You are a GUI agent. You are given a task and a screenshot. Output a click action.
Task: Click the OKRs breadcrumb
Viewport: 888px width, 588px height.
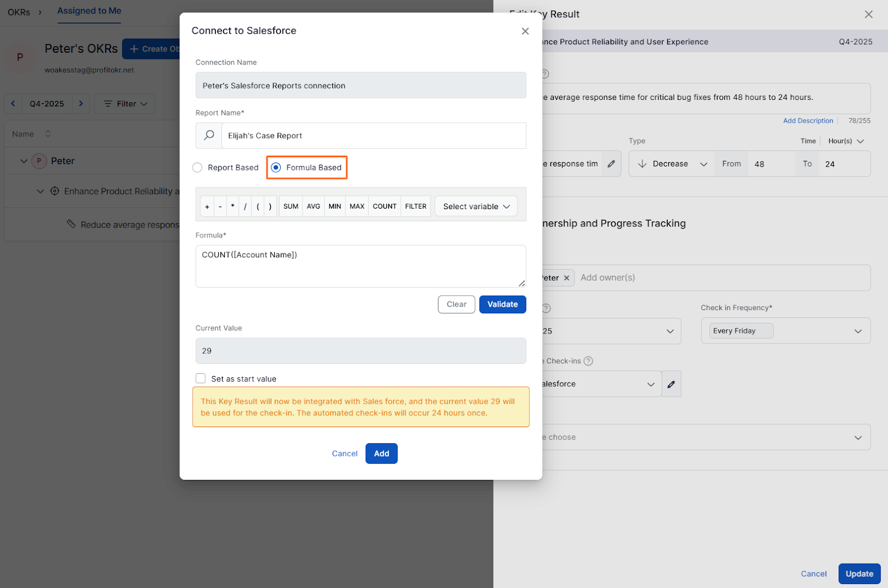point(19,12)
